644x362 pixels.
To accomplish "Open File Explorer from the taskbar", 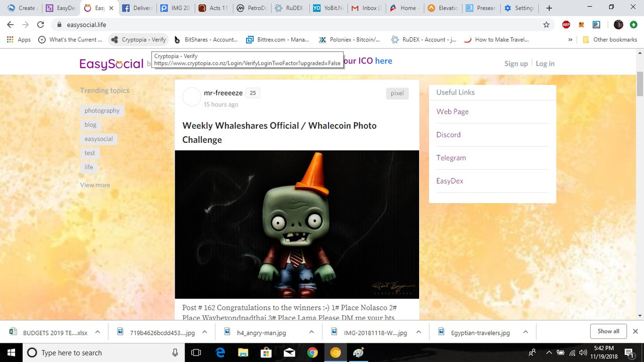I will [243, 352].
